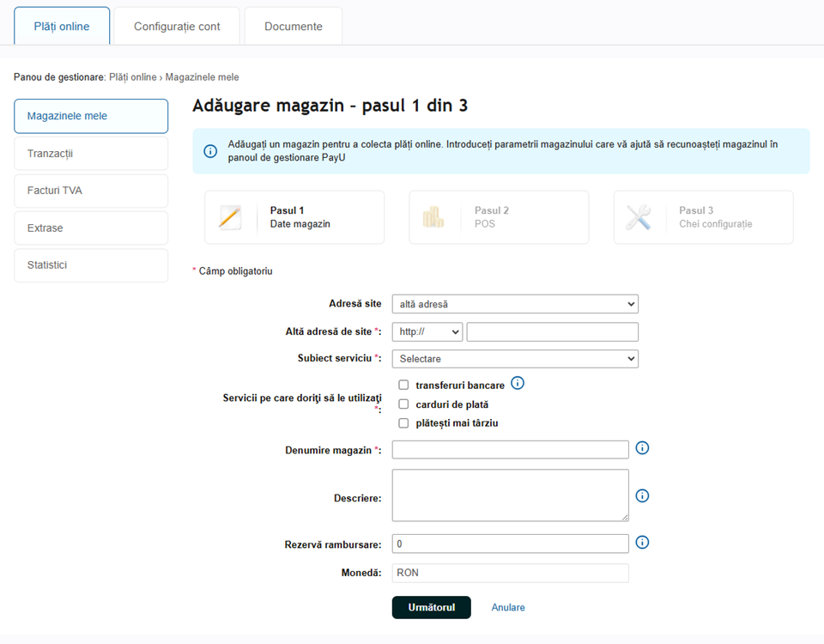
Task: Click the info icon in blue banner
Action: (x=210, y=151)
